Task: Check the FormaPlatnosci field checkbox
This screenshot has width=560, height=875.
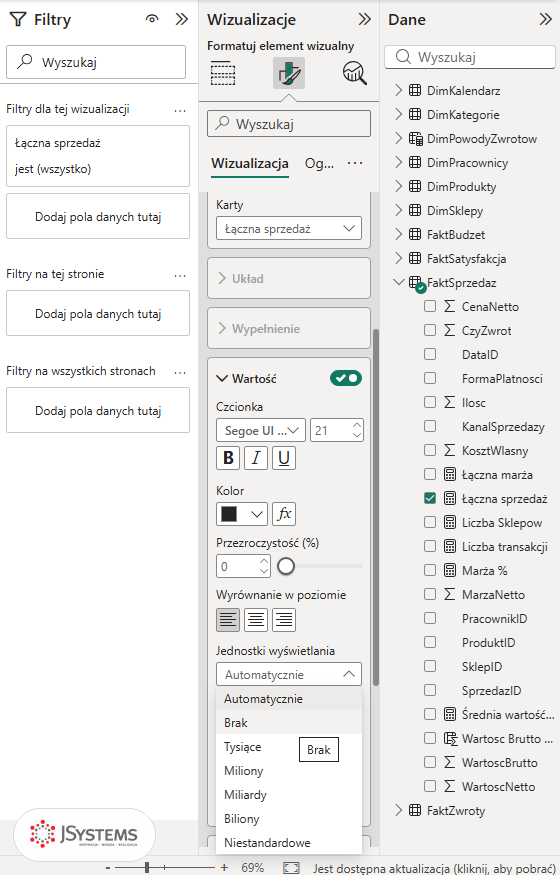Action: coord(429,378)
